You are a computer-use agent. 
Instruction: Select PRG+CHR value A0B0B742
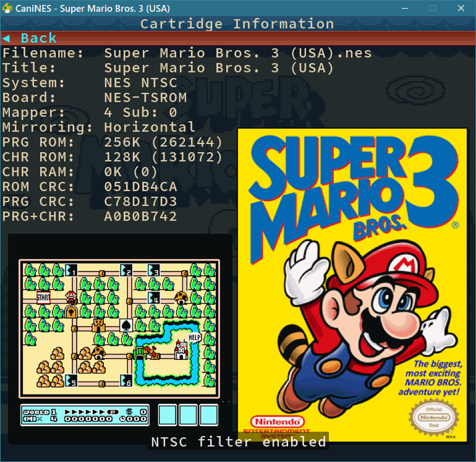[140, 216]
